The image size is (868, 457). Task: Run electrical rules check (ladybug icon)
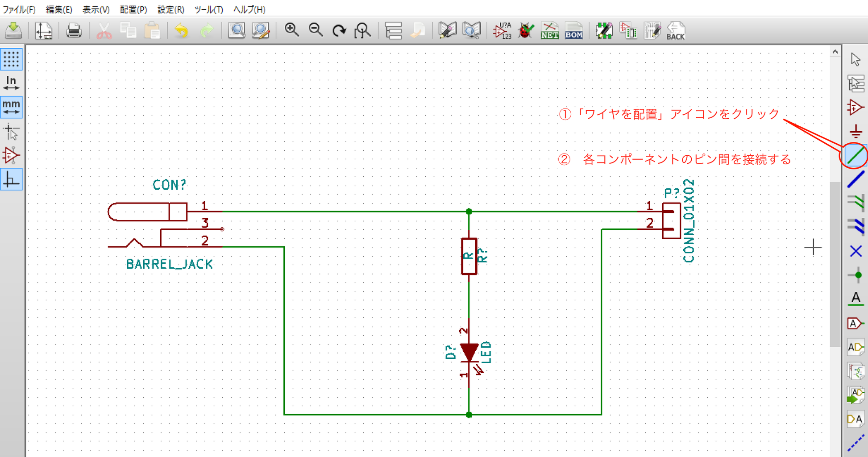tap(526, 30)
